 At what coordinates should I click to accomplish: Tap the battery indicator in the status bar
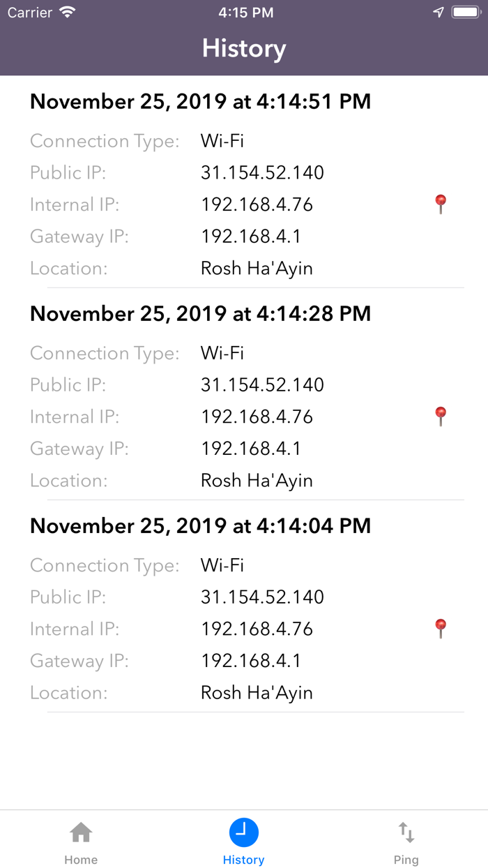(x=466, y=11)
